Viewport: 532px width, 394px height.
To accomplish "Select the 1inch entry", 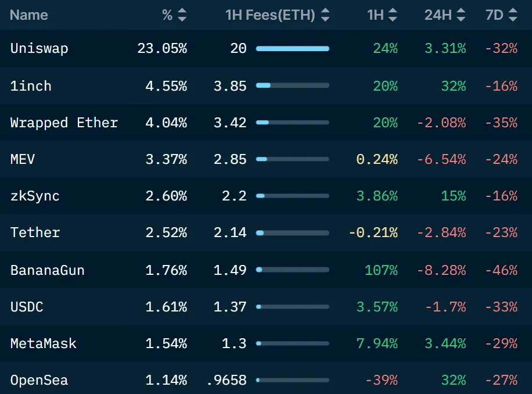I will [31, 86].
